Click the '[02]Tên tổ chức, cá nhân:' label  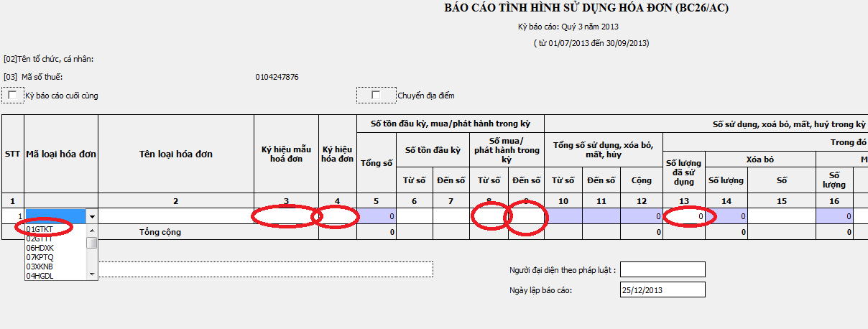[49, 59]
